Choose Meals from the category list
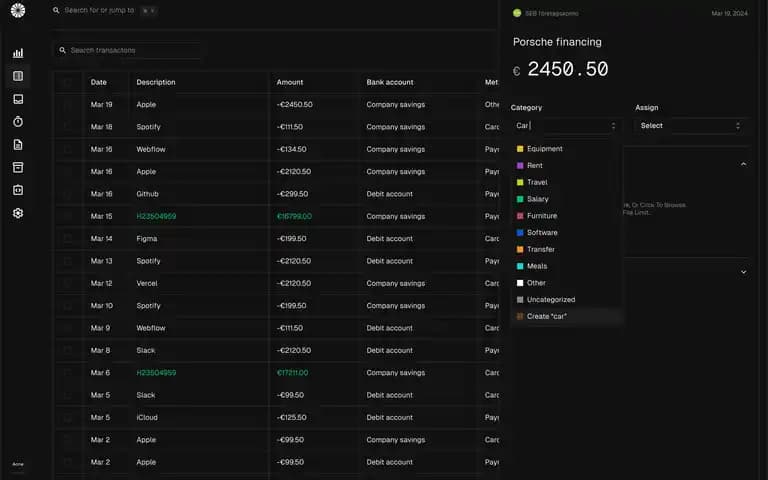Viewport: 768px width, 480px height. point(567,266)
